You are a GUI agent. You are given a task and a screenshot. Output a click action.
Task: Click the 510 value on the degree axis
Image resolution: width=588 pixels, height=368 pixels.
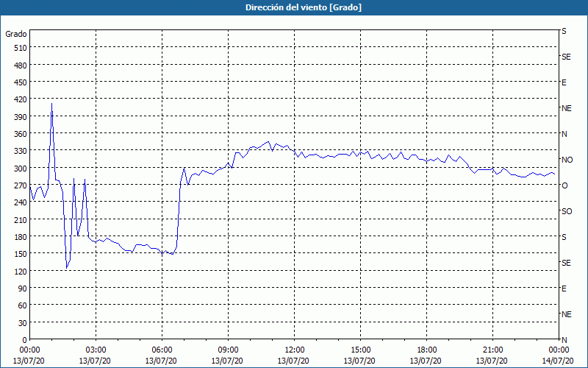coord(21,48)
